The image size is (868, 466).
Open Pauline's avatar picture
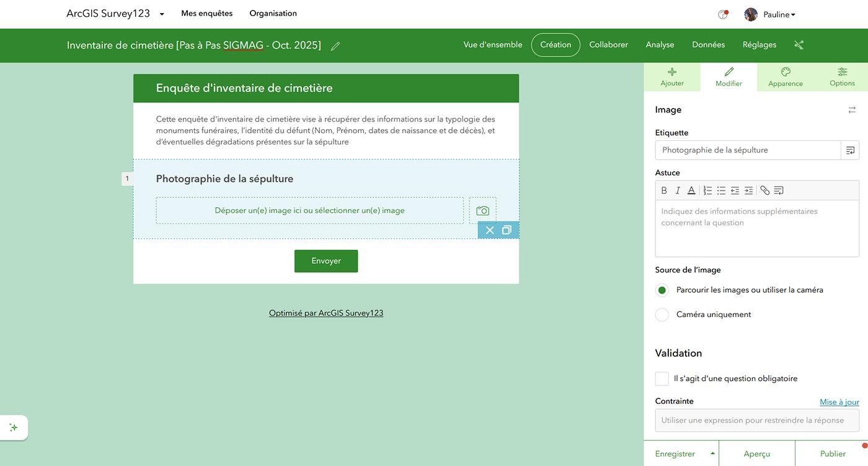(751, 14)
